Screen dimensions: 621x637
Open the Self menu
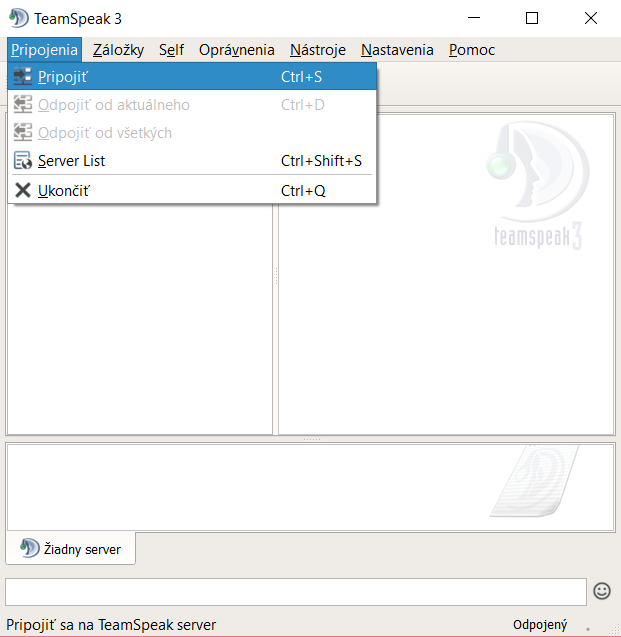[x=171, y=50]
